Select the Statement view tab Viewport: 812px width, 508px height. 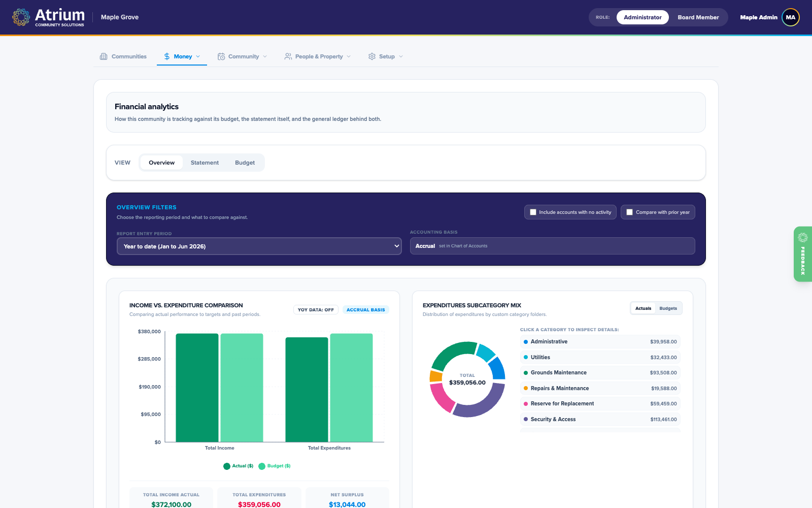coord(205,163)
